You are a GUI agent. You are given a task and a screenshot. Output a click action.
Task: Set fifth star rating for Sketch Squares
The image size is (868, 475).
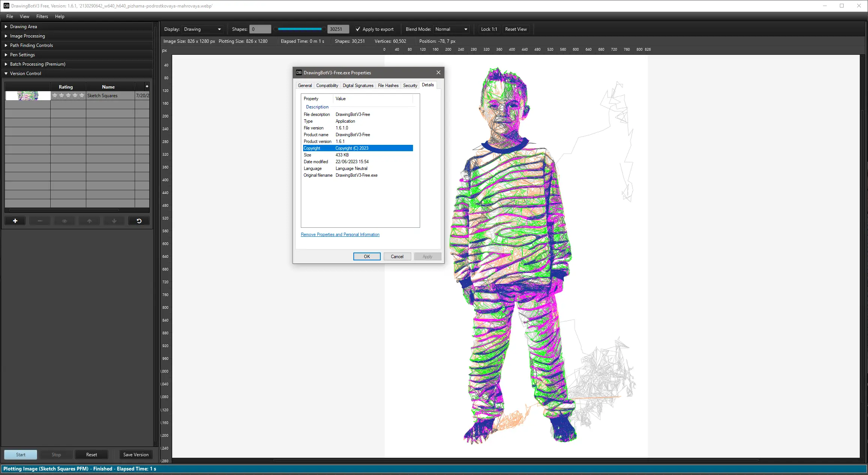coord(82,96)
